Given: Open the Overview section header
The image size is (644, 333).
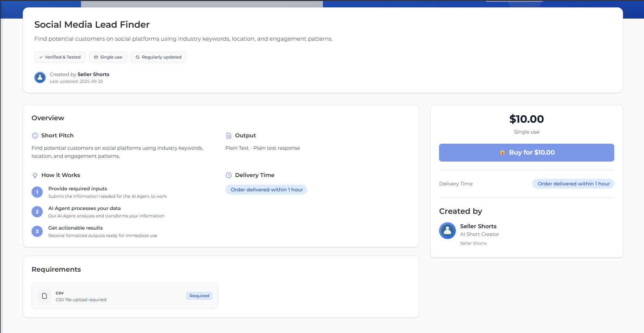Looking at the screenshot, I should (x=48, y=118).
